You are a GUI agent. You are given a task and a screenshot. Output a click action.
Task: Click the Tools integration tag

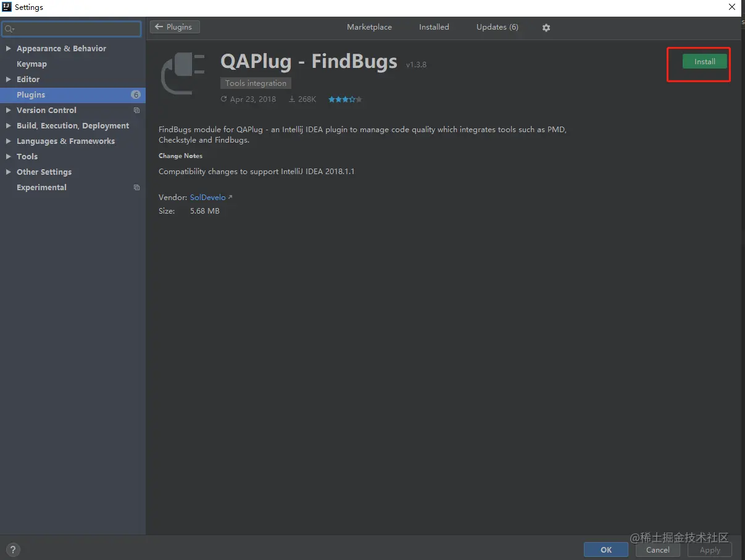tap(256, 83)
